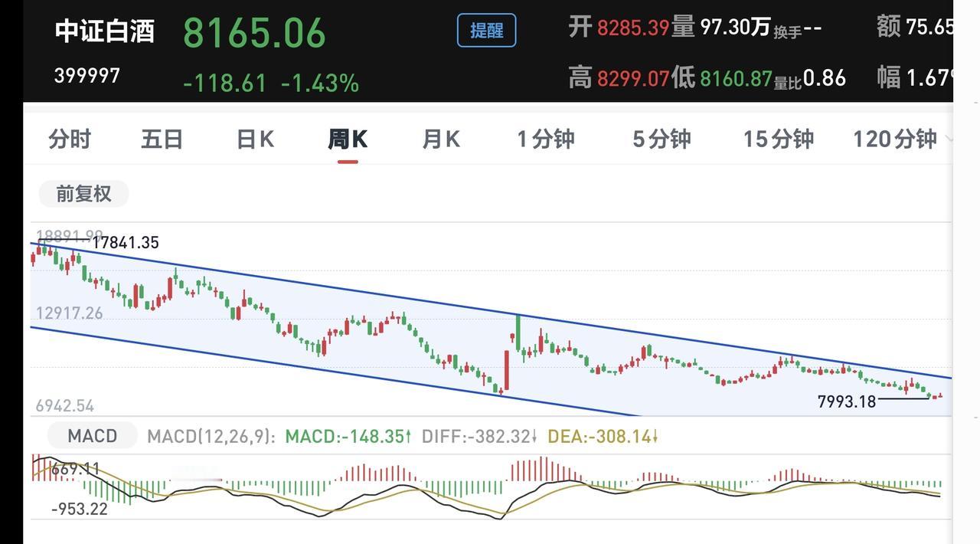The width and height of the screenshot is (980, 544).
Task: Select the 15分钟 interval tab
Action: click(x=778, y=139)
